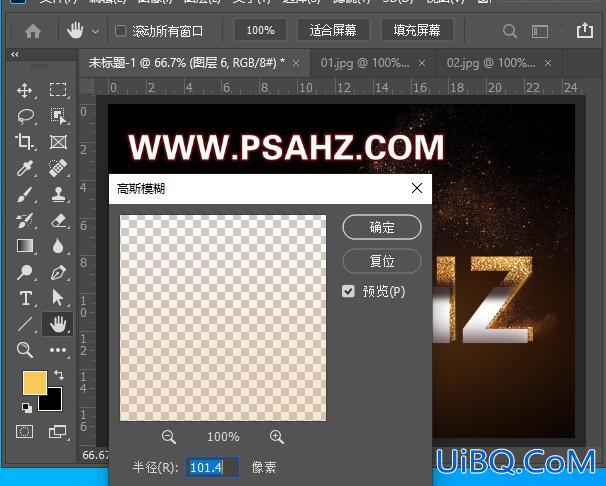Select the Path Selection tool
Viewport: 606px width, 486px height.
click(x=58, y=298)
